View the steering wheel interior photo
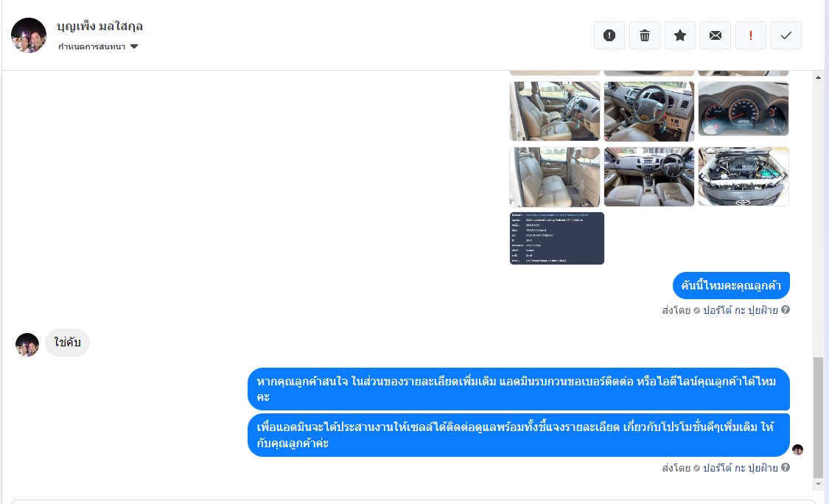This screenshot has height=504, width=829. 648,111
